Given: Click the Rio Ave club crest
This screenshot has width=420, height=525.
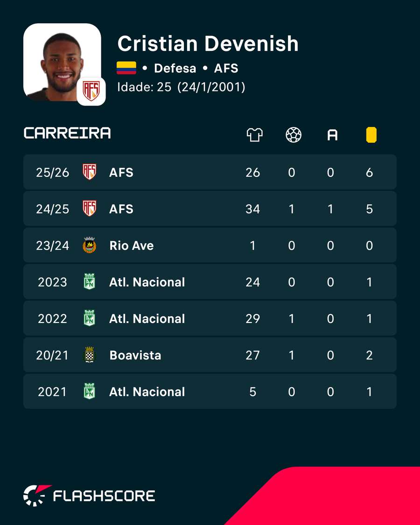Looking at the screenshot, I should (x=90, y=245).
